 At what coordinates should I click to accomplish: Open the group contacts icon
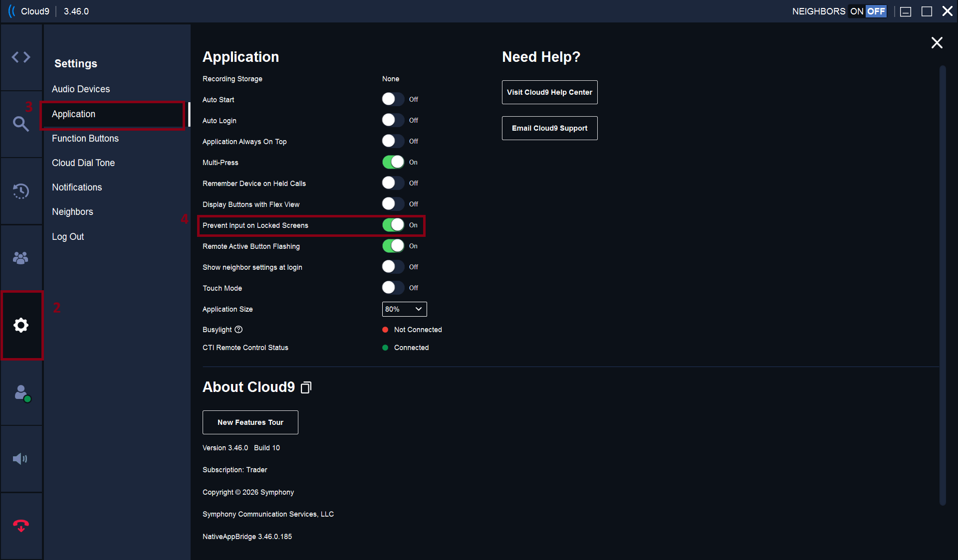click(x=20, y=258)
